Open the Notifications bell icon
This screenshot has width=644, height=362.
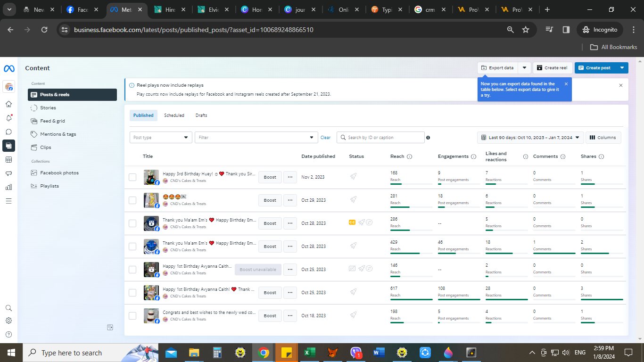pyautogui.click(x=8, y=118)
